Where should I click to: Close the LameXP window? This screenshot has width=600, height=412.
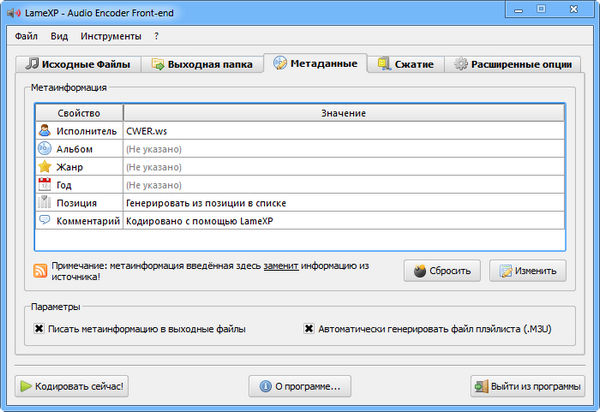pyautogui.click(x=574, y=9)
